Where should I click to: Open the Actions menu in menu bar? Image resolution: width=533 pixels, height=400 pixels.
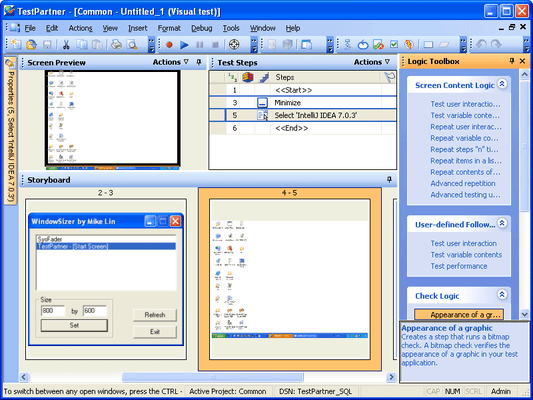pos(81,28)
